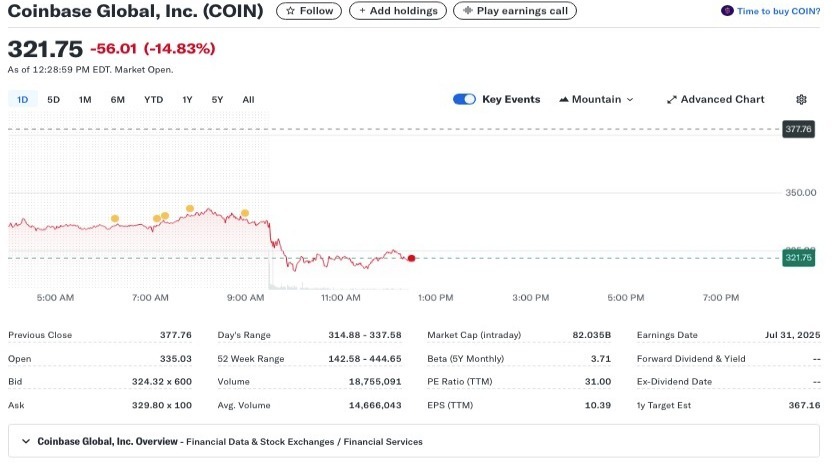Screen dimensions: 836x464
Task: Click PE Ratio (TTM) value 31.00
Action: tap(598, 381)
